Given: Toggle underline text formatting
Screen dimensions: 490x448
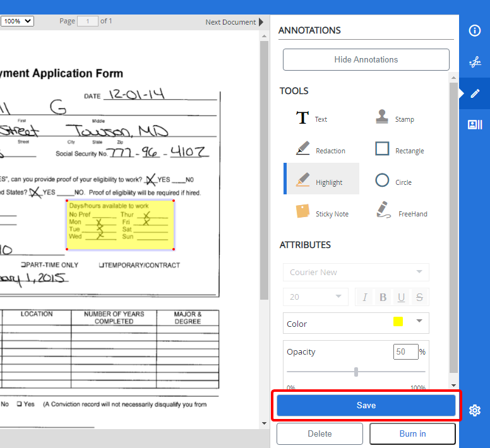Looking at the screenshot, I should click(x=401, y=297).
